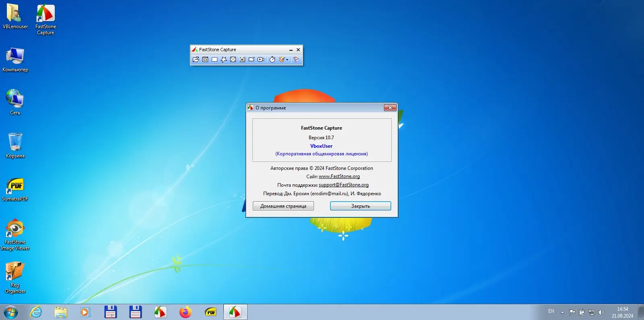This screenshot has width=644, height=320.
Task: Show hidden system tray icons
Action: [562, 312]
